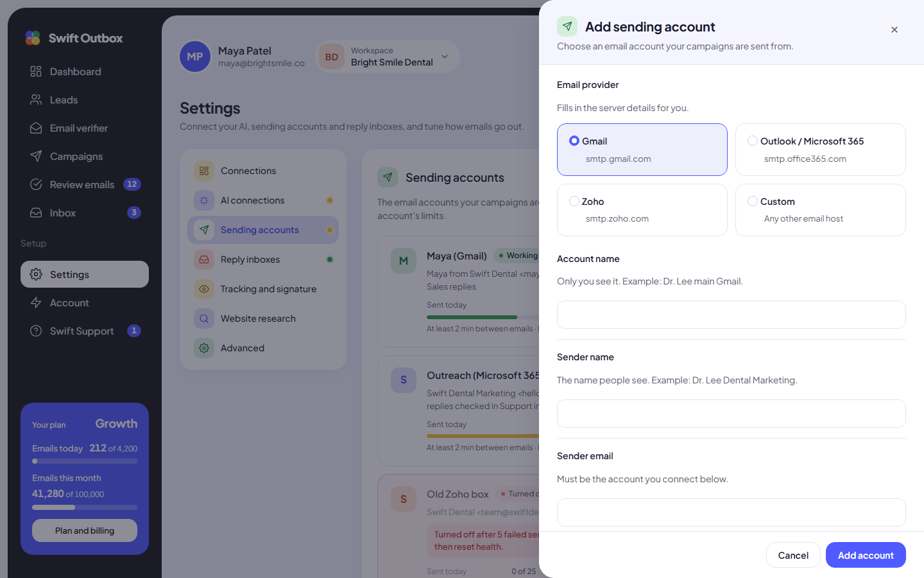Open Swift Support link

tap(85, 331)
